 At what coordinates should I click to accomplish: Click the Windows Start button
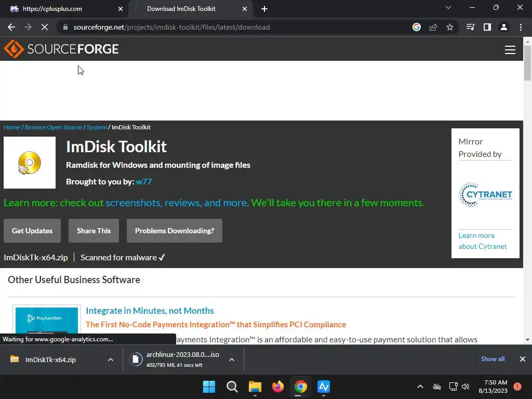click(209, 387)
